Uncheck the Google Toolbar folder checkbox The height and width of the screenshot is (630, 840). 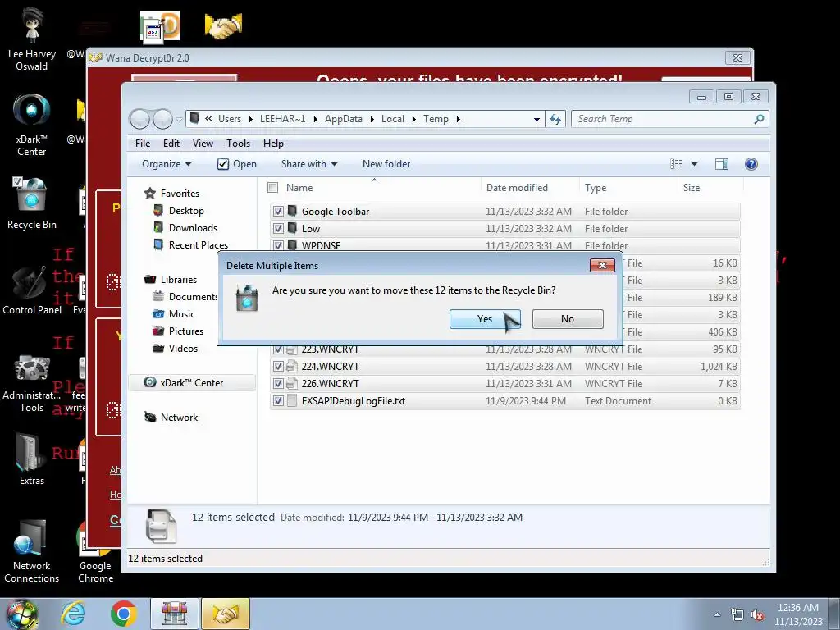(x=278, y=211)
